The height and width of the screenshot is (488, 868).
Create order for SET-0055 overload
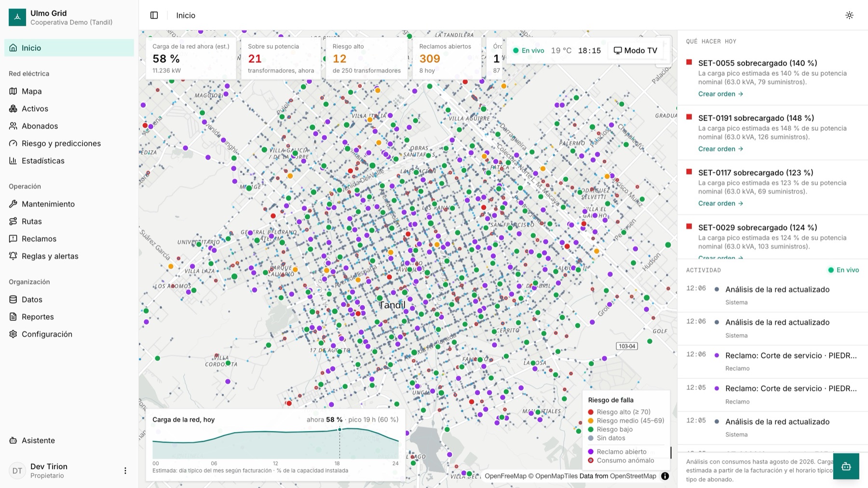click(x=720, y=94)
